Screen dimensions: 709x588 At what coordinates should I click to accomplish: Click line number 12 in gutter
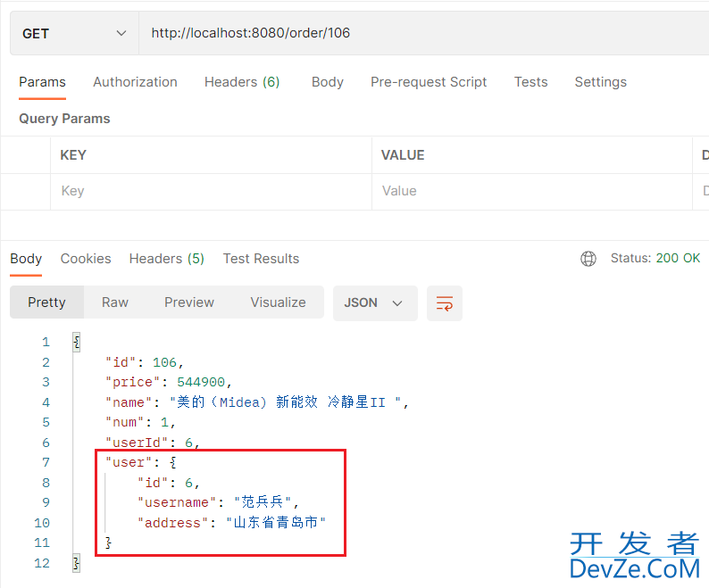(x=42, y=563)
